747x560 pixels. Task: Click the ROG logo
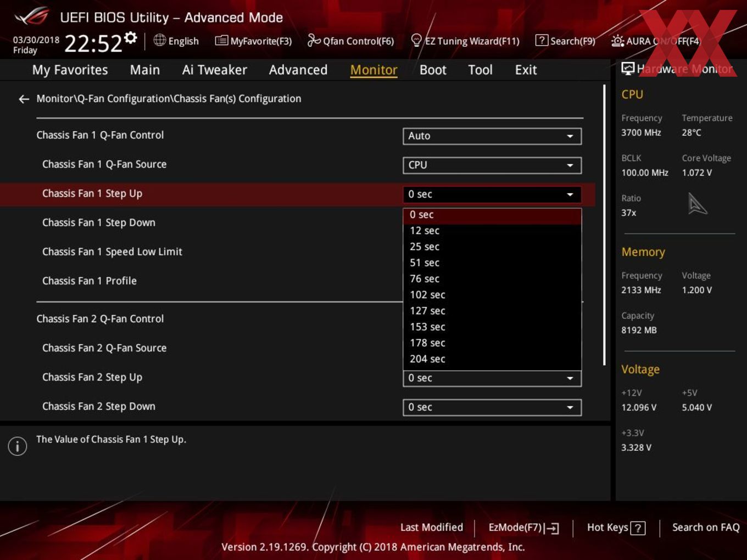coord(32,16)
